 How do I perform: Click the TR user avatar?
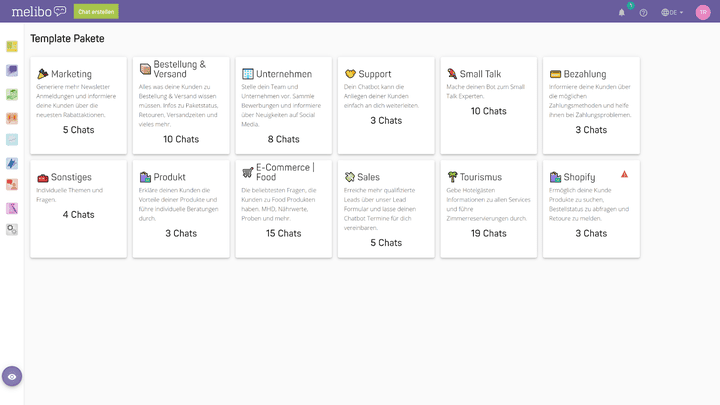pos(703,12)
